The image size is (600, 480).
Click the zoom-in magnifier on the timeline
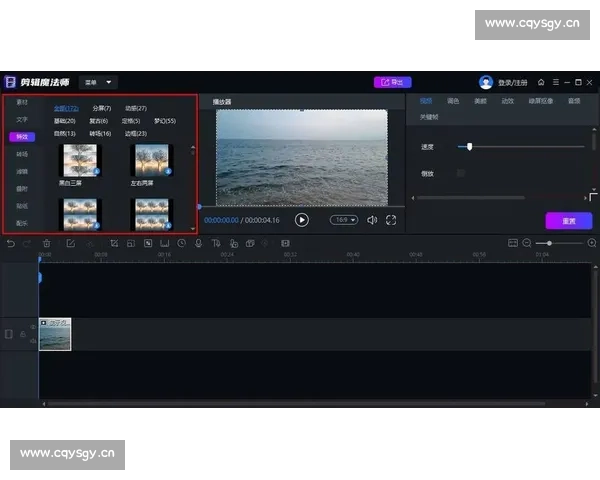591,243
